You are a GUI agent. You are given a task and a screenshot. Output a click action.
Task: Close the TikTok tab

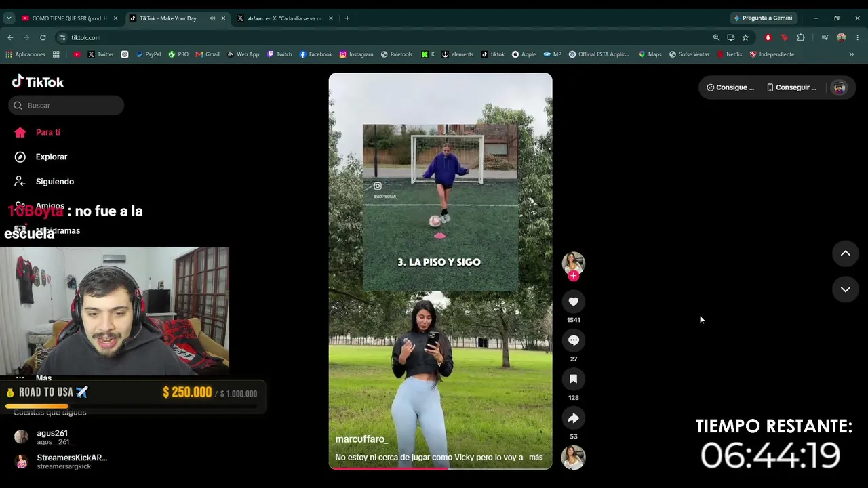point(224,18)
